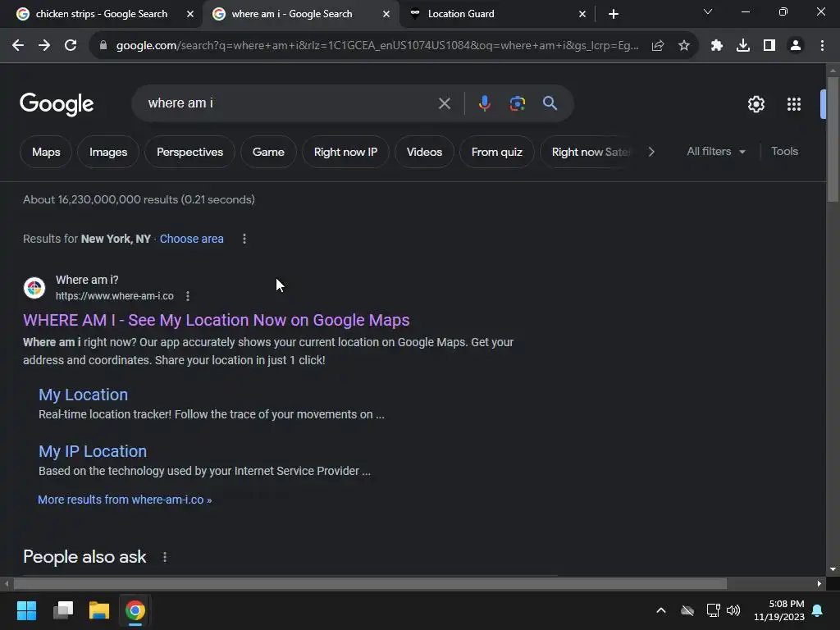Click the Google logo

[x=57, y=104]
